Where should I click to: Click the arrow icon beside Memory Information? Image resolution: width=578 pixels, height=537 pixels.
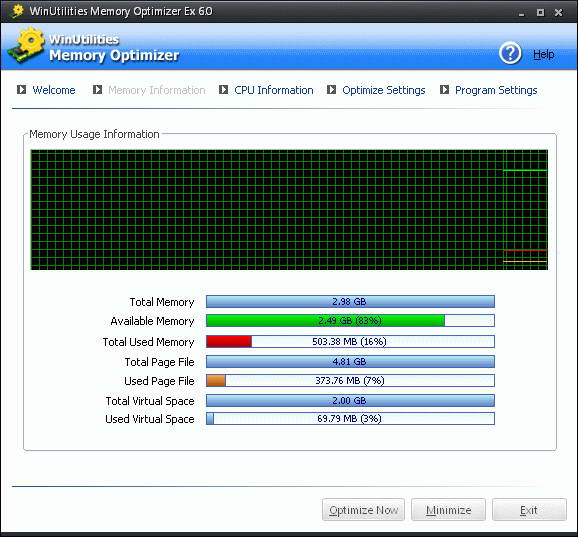97,90
